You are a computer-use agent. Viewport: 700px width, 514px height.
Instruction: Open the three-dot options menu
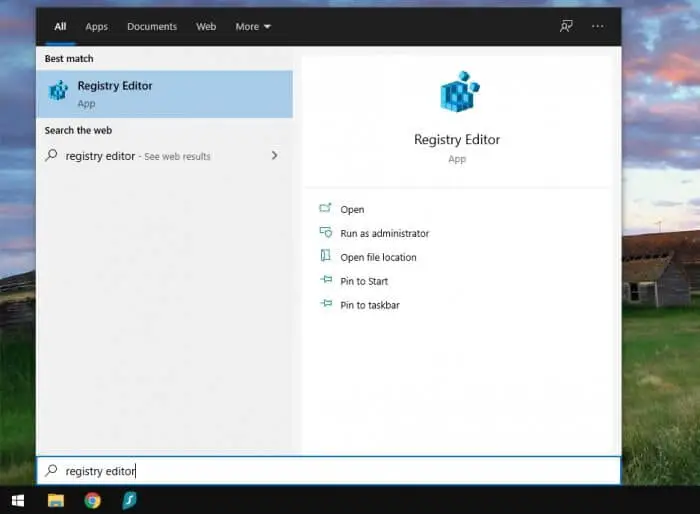coord(597,26)
